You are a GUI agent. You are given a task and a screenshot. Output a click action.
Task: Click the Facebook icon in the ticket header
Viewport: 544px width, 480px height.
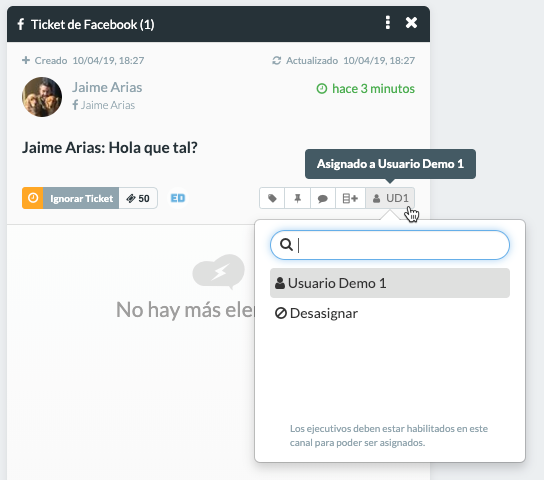point(21,24)
